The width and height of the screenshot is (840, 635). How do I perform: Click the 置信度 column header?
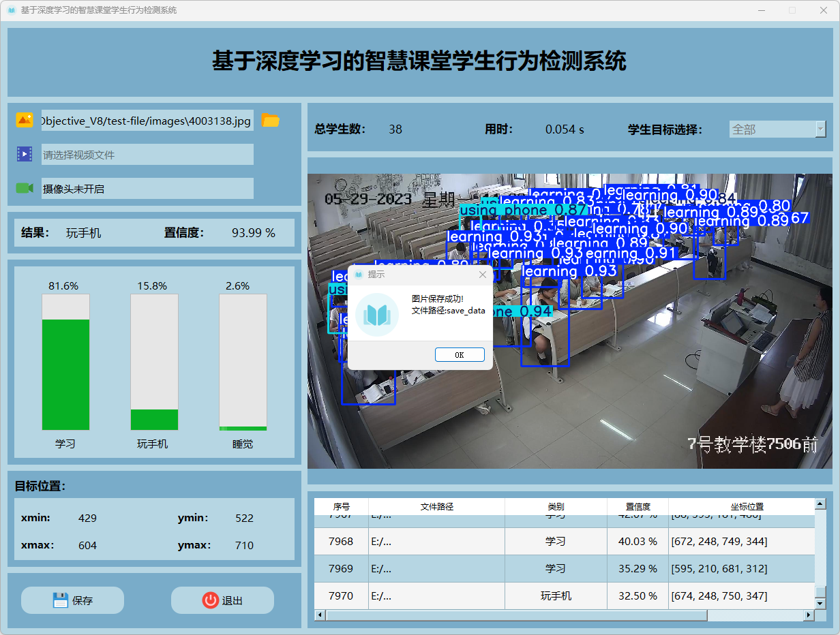click(637, 507)
